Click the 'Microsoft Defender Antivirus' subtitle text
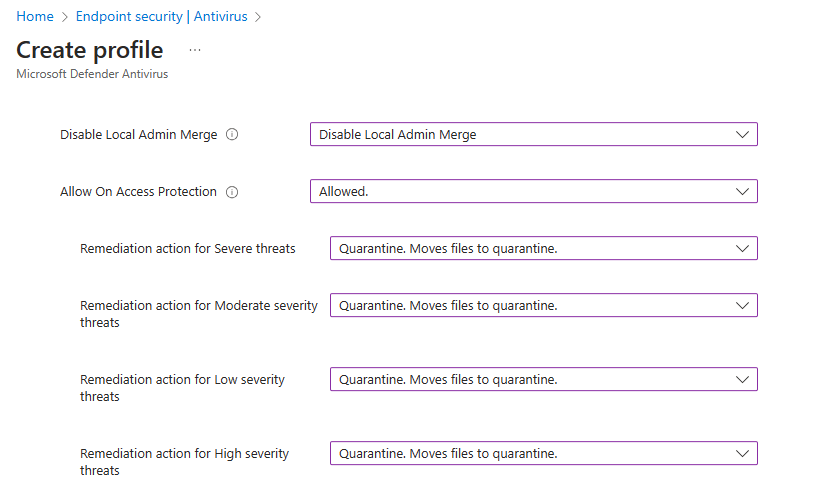 (x=93, y=74)
